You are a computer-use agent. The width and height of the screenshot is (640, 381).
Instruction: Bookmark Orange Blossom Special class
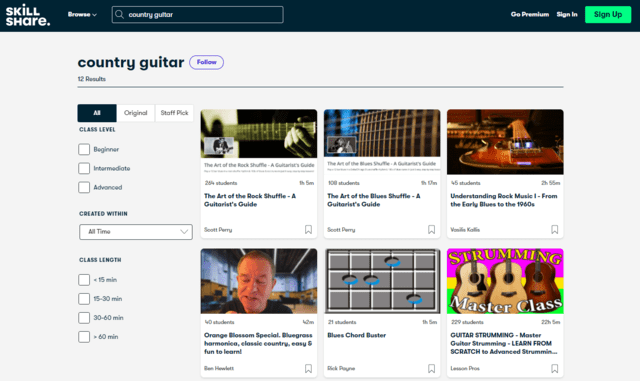tap(308, 368)
